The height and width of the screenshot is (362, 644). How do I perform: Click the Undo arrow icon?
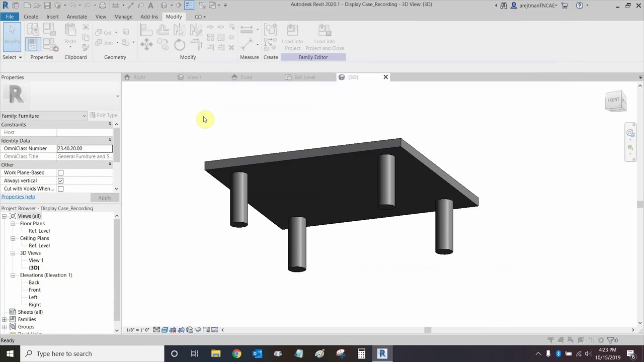coord(72,5)
